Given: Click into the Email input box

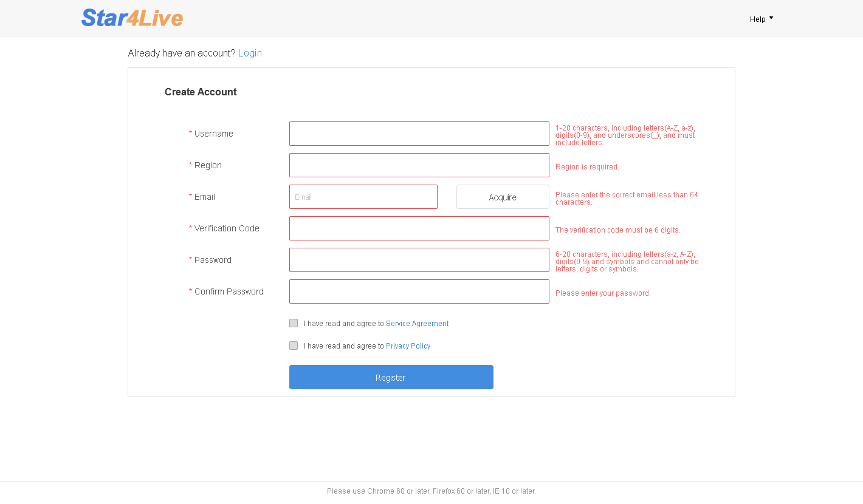Looking at the screenshot, I should tap(363, 197).
